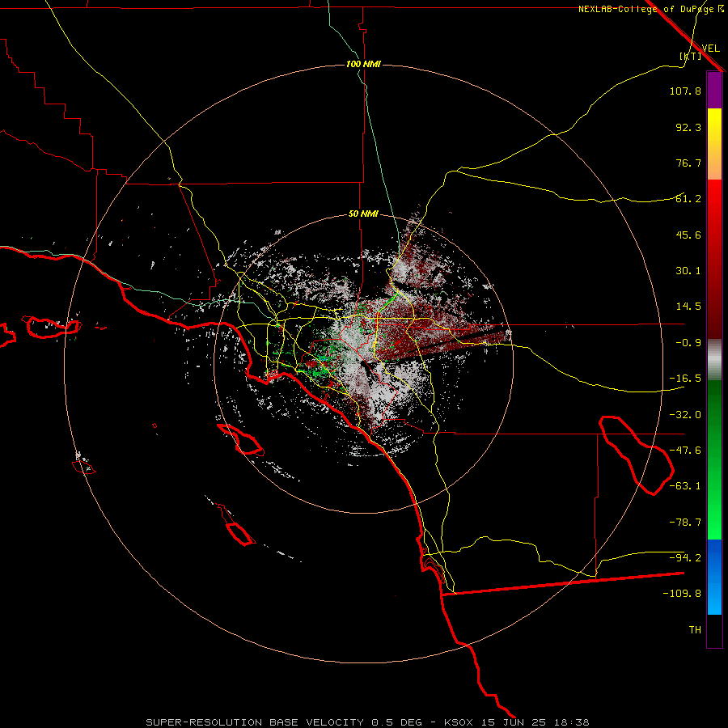The height and width of the screenshot is (728, 728).
Task: Click the VEL legend title
Action: (x=710, y=49)
